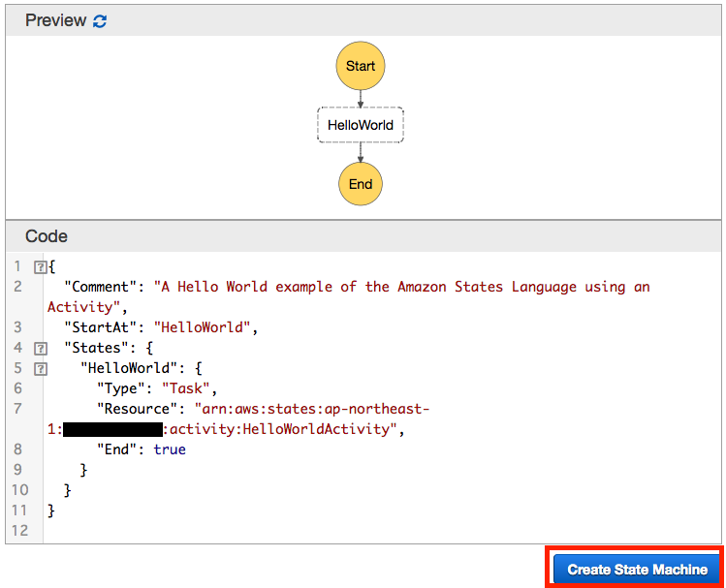This screenshot has height=588, width=726.
Task: Click line number 7 in the gutter
Action: (17, 409)
